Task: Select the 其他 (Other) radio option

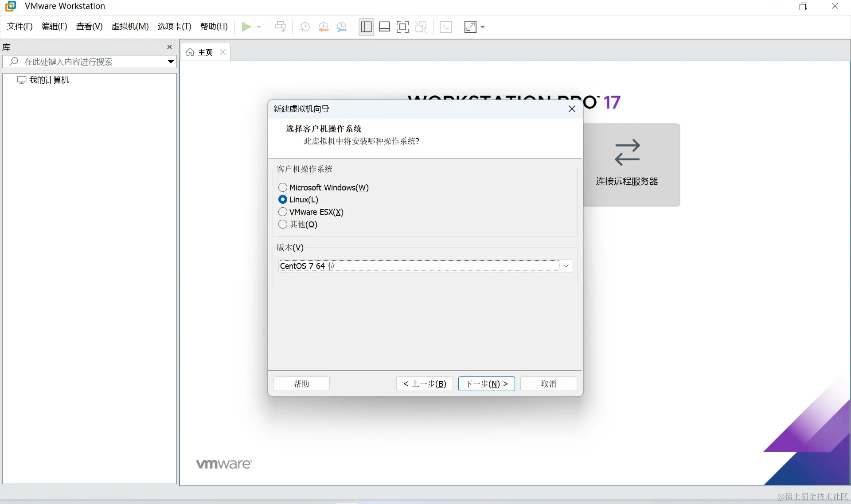Action: [283, 224]
